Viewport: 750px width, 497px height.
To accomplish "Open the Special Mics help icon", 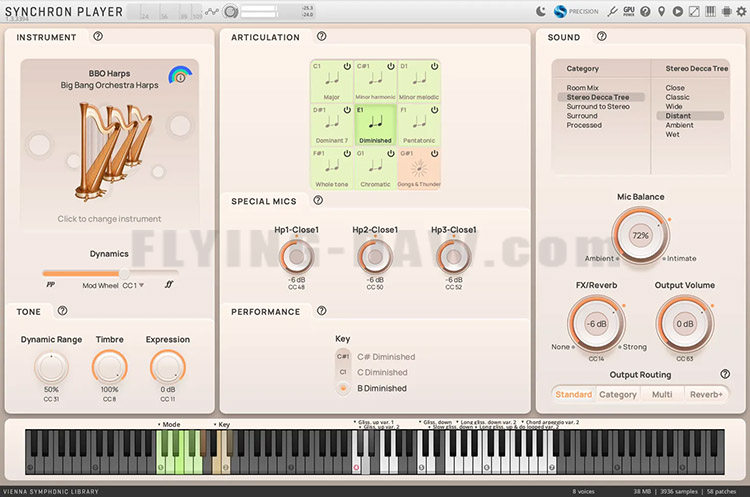I will point(318,200).
